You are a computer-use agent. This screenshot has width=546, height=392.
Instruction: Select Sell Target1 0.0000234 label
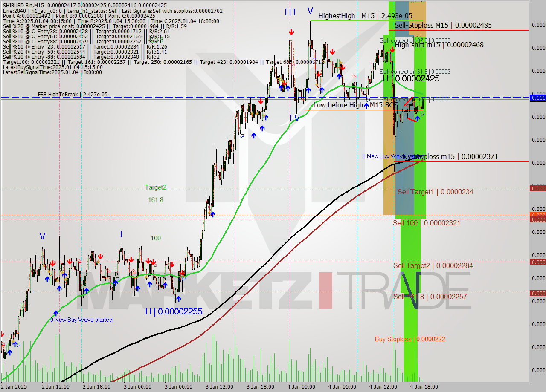[x=435, y=192]
